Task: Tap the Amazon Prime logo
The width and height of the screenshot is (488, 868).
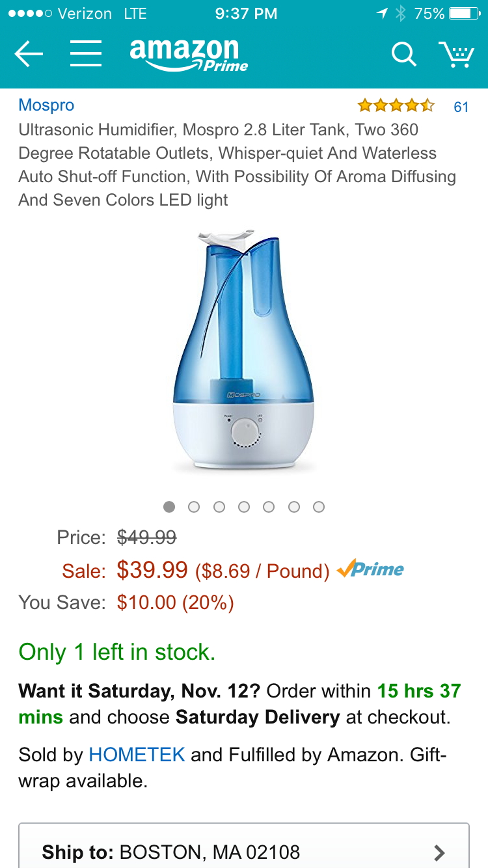Action: [x=189, y=55]
